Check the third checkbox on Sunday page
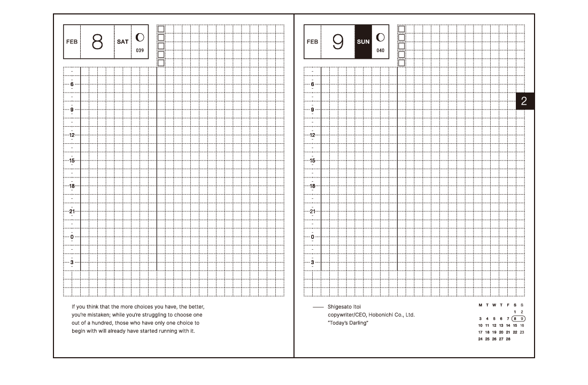588x385 pixels. pyautogui.click(x=402, y=46)
